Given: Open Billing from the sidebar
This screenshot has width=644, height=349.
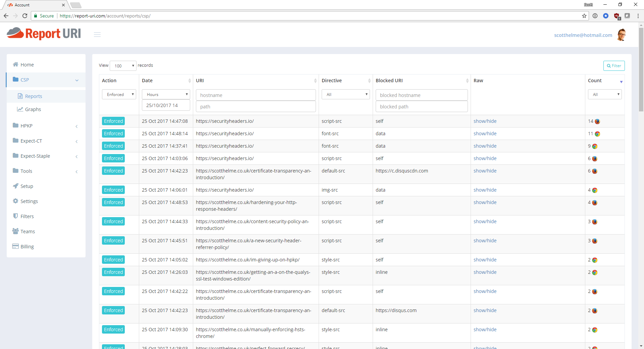Looking at the screenshot, I should (26, 246).
